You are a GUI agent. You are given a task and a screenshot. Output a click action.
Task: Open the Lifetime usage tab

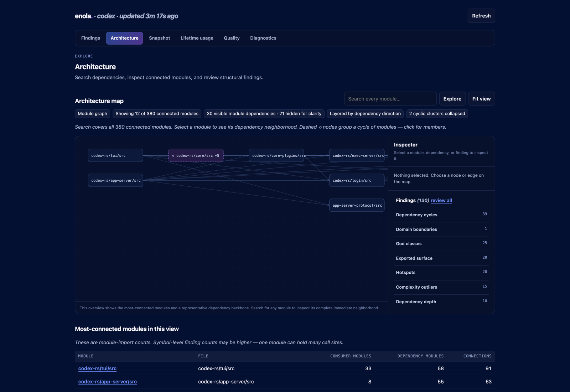197,38
